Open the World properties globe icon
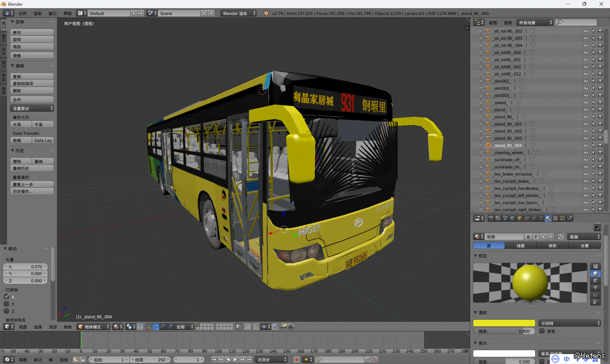This screenshot has height=364, width=610. coord(512,218)
